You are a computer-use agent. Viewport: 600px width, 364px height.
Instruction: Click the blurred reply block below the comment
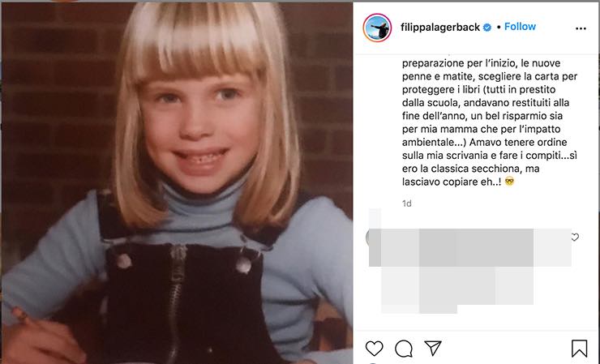tap(457, 289)
